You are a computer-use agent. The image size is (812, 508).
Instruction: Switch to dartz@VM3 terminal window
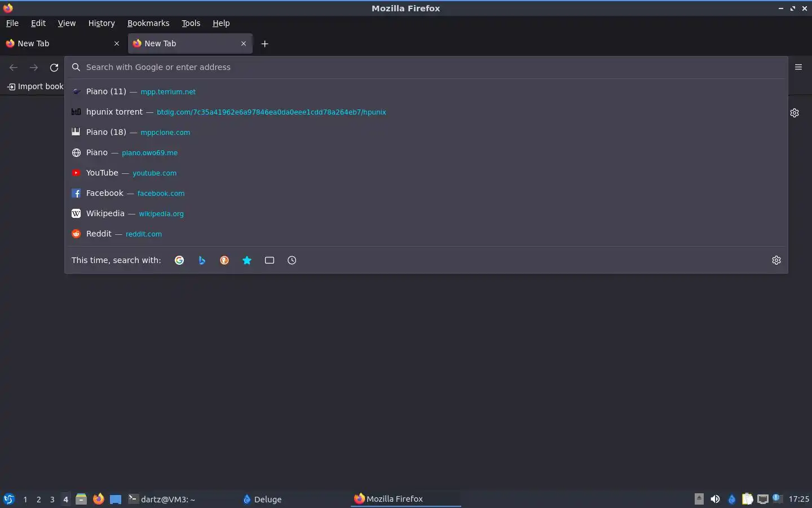click(180, 499)
